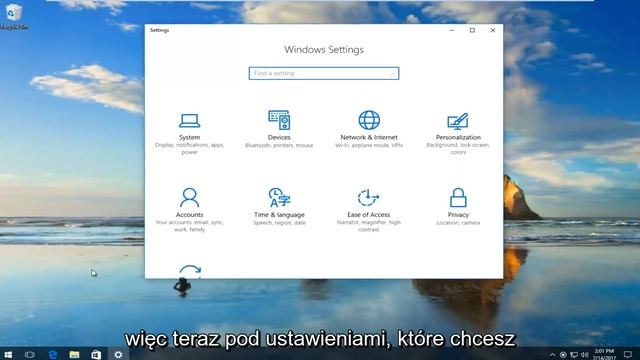640x360 pixels.
Task: Open the Store from the taskbar
Action: 96,355
